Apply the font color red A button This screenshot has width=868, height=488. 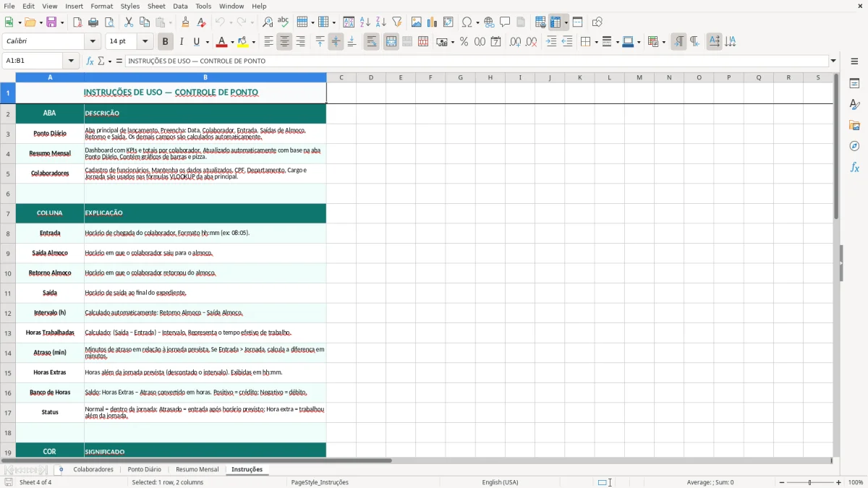pyautogui.click(x=222, y=42)
